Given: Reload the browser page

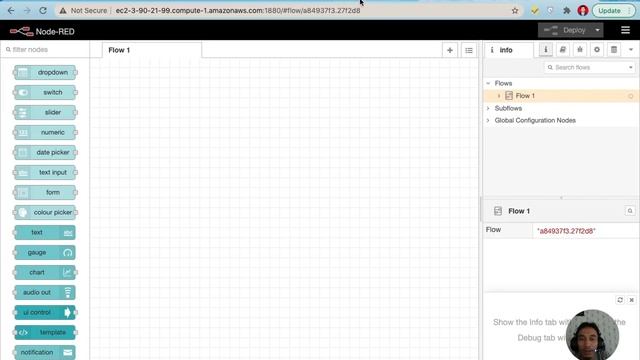Looking at the screenshot, I should pos(43,11).
